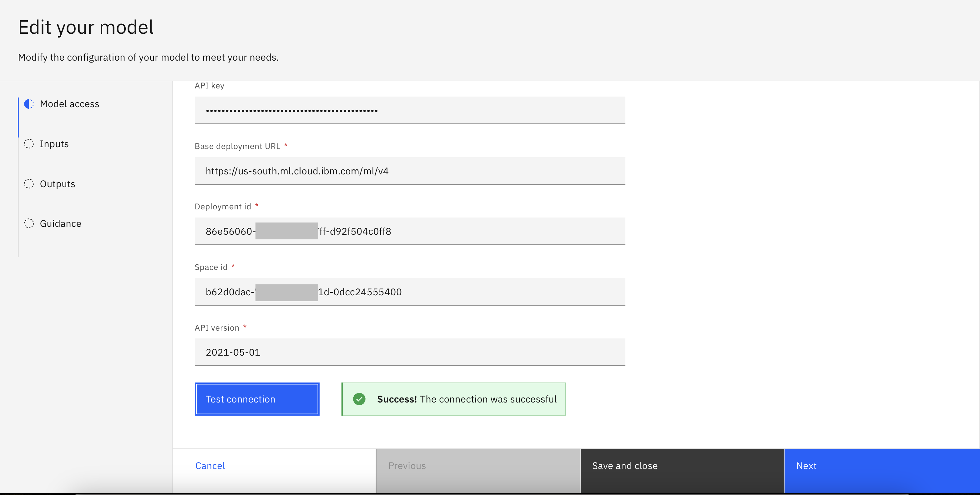Click the Outputs step dashed circle icon
The height and width of the screenshot is (495, 980).
(29, 184)
